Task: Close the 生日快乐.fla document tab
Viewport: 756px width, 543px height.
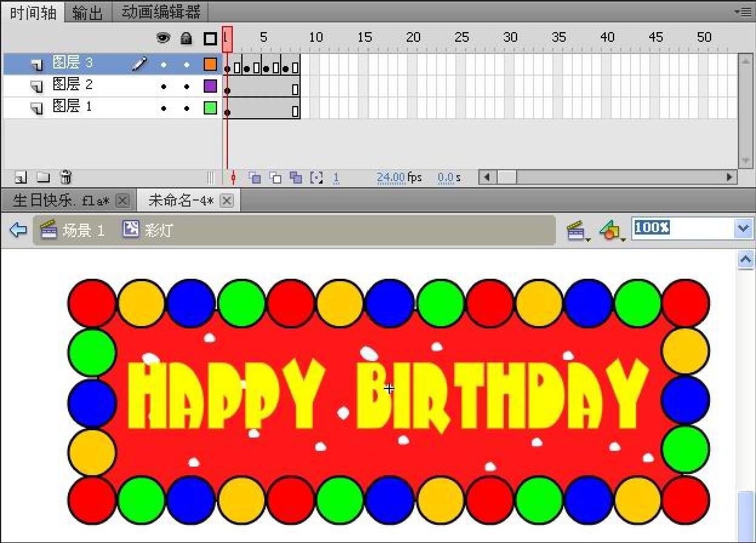Action: (122, 201)
